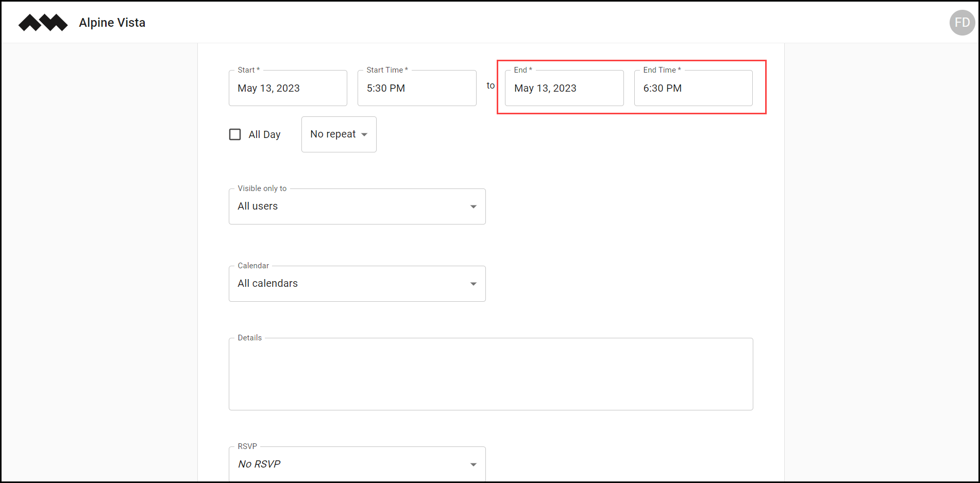Open the Calendar dropdown showing All calendars
The image size is (980, 483).
(357, 284)
